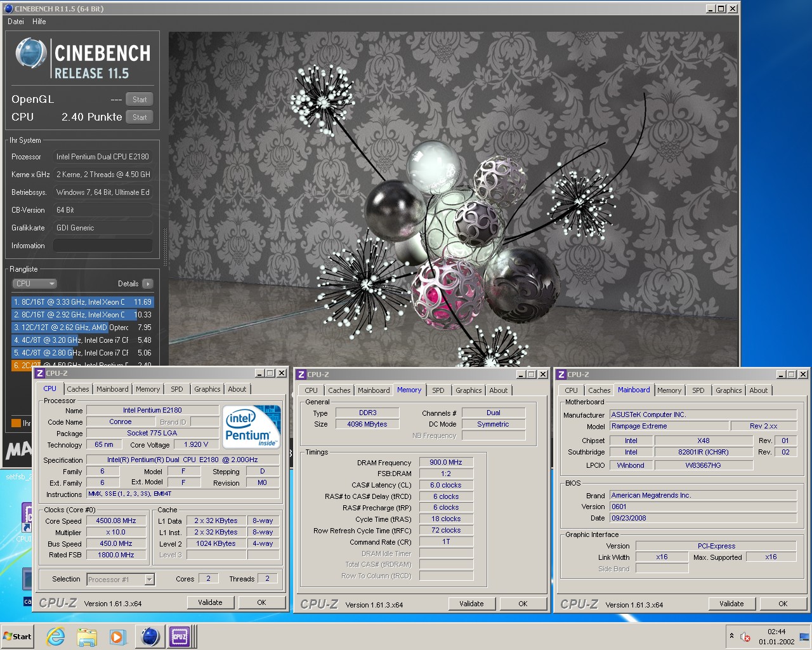The image size is (812, 650).
Task: Click Z icon of CPU-Z Memory window
Action: (302, 375)
